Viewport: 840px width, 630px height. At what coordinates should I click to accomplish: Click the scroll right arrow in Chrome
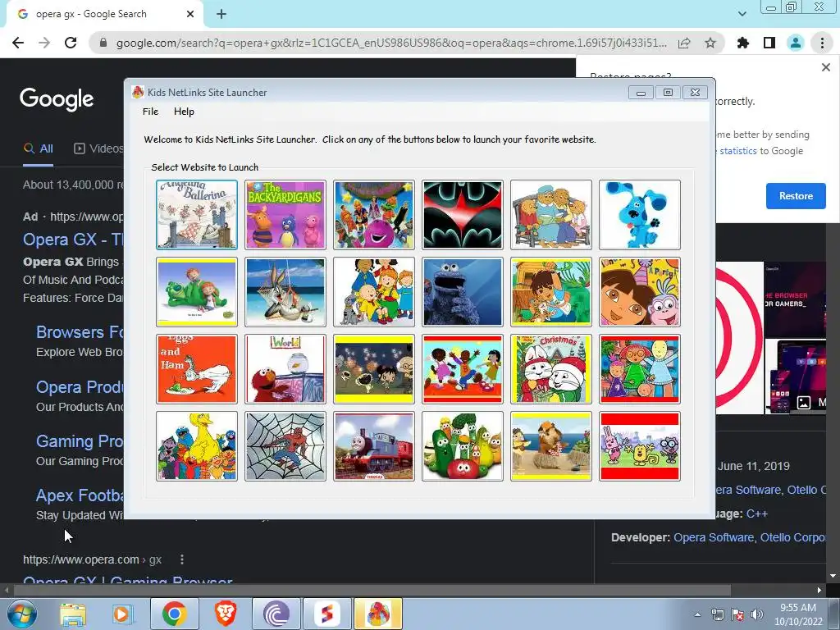point(819,590)
